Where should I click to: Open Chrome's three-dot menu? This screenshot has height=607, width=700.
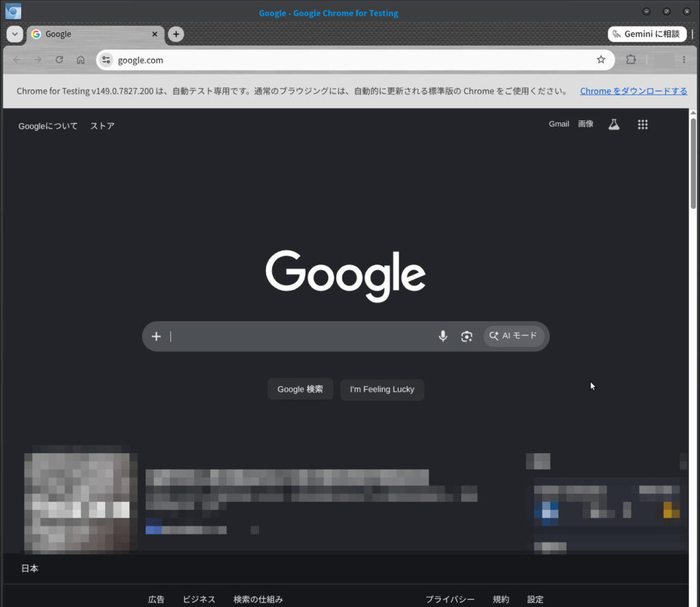684,59
